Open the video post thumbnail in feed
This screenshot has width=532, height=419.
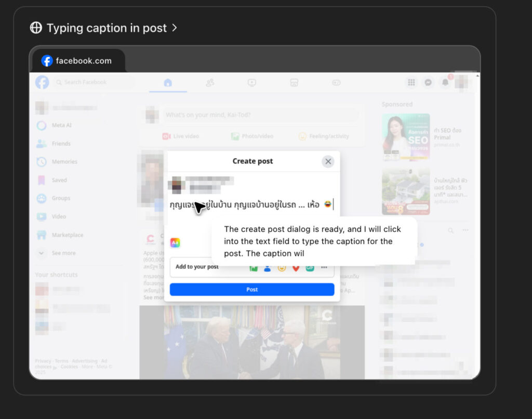point(252,342)
